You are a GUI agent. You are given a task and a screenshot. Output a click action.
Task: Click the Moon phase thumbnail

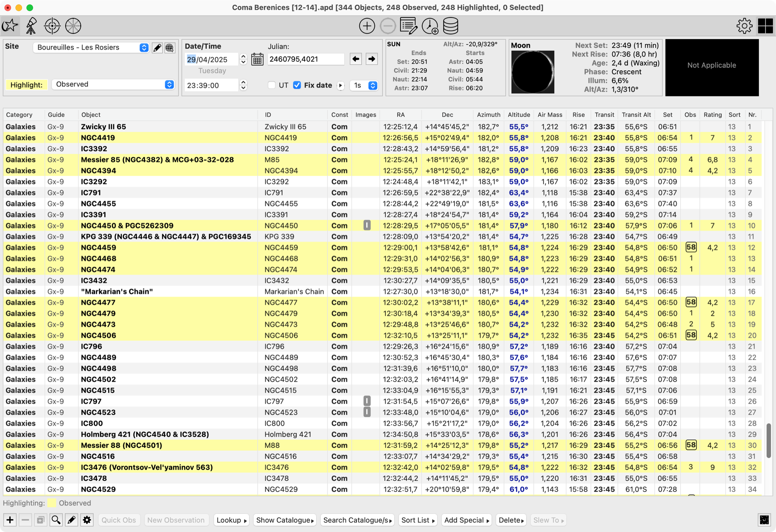click(x=533, y=72)
